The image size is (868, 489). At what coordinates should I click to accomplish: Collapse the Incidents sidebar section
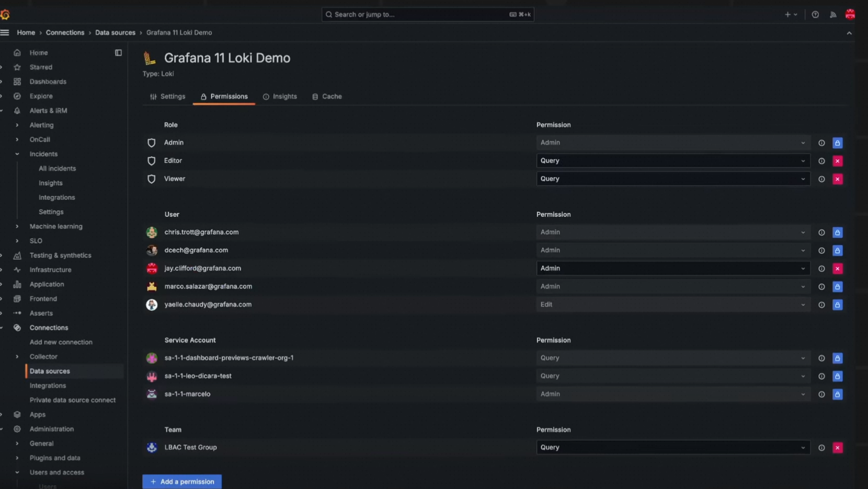coord(17,154)
